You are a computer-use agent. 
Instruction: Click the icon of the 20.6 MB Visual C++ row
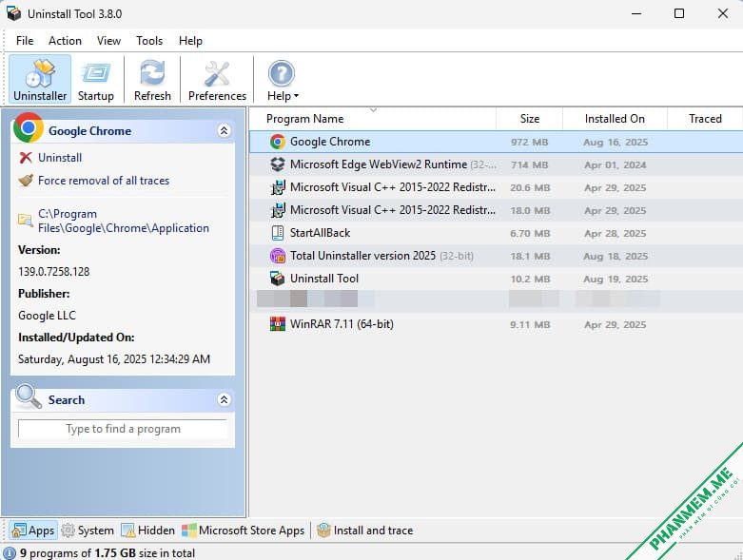(x=278, y=187)
